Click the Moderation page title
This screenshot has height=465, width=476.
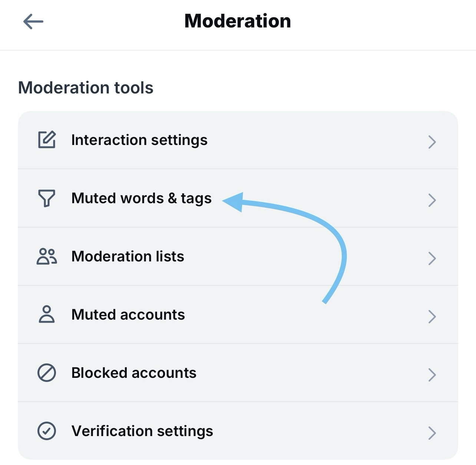click(238, 21)
